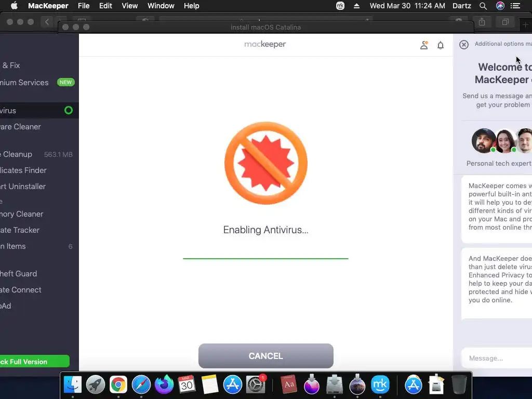This screenshot has width=532, height=399.
Task: Open the Apple menu
Action: [14, 6]
